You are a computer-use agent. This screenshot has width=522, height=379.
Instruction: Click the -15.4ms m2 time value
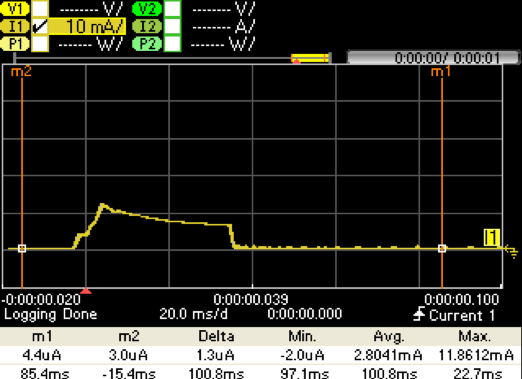[129, 373]
